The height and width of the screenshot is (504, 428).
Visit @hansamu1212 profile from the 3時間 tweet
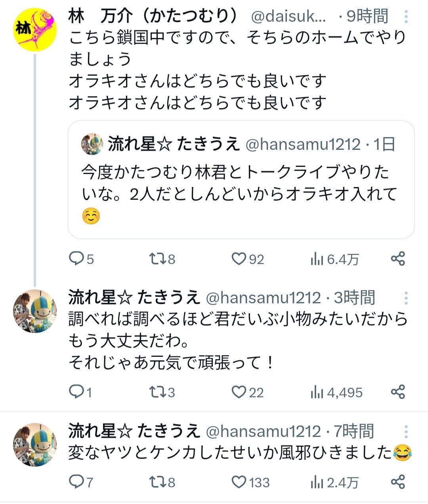pyautogui.click(x=264, y=298)
